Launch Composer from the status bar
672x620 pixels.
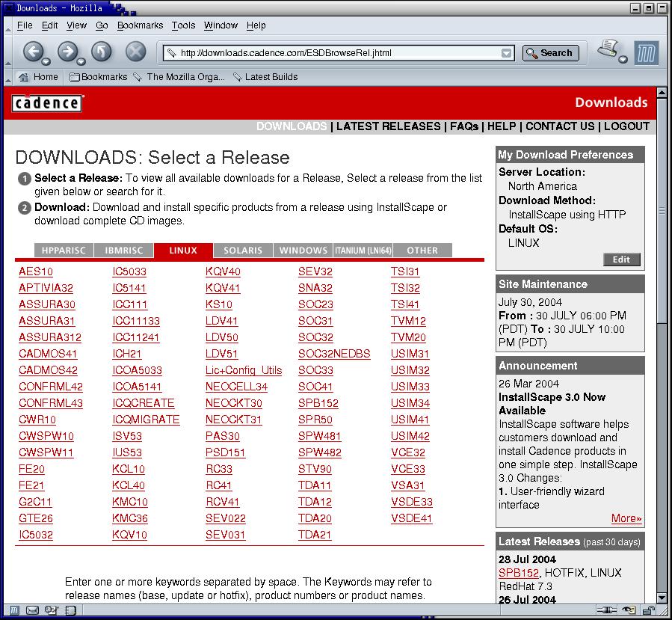click(52, 610)
